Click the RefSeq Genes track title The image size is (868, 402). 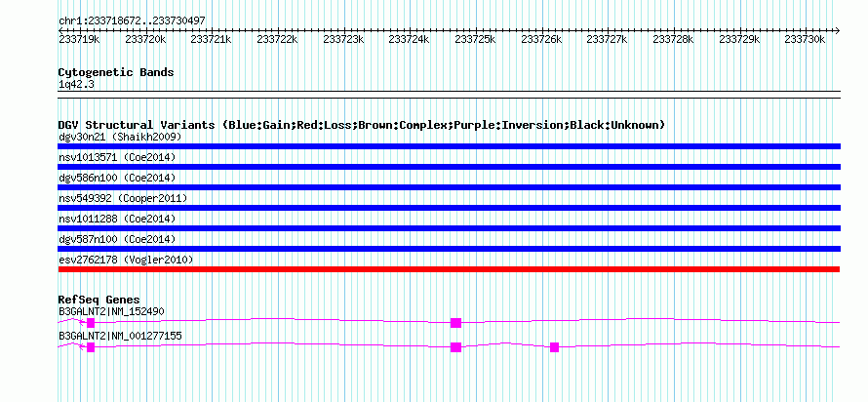tap(99, 301)
